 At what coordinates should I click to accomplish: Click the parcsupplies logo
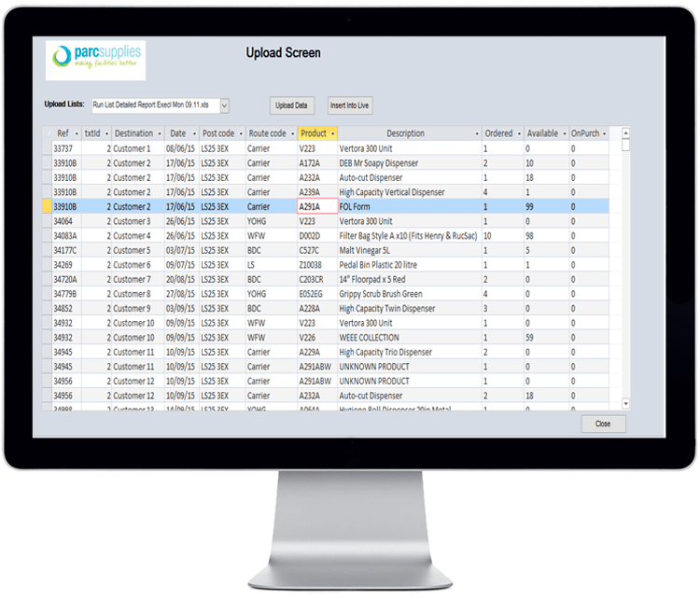[95, 61]
